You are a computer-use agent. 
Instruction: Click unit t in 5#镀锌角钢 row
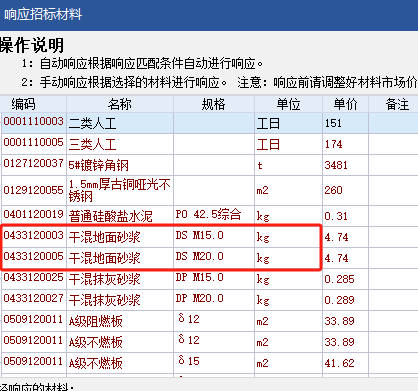pos(288,165)
